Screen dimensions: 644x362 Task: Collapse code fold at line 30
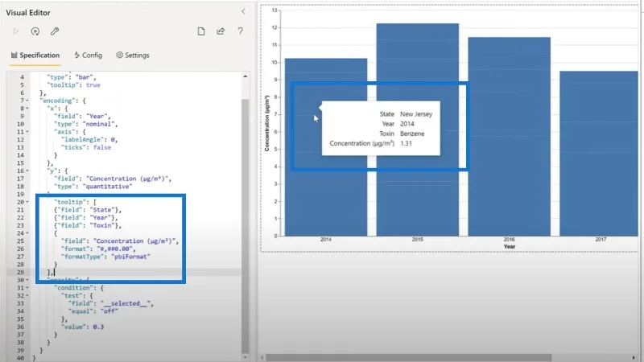coord(27,280)
